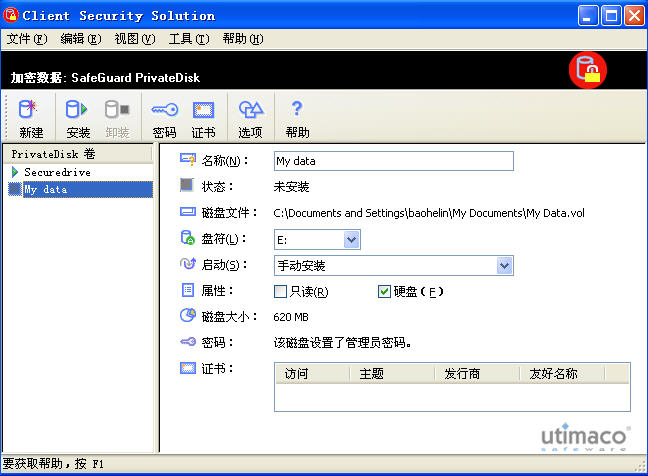Click the 发行商 column header
The width and height of the screenshot is (648, 476).
point(477,374)
